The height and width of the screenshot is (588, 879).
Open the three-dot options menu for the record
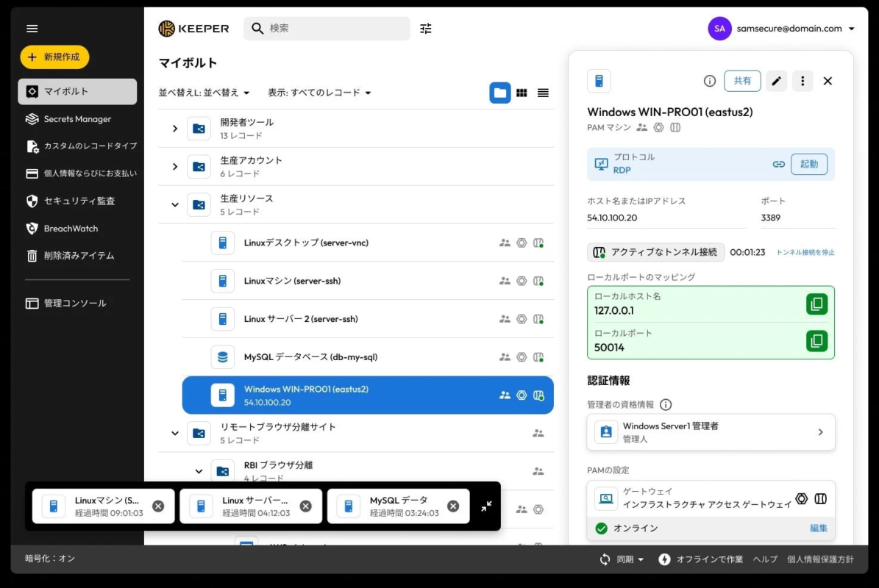(x=803, y=81)
